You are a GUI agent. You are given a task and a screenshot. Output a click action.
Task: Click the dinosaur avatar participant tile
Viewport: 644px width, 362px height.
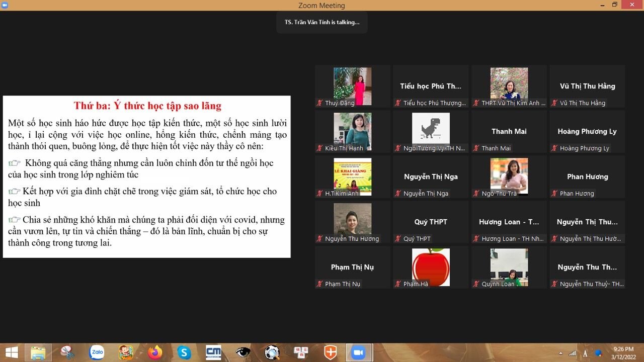430,132
